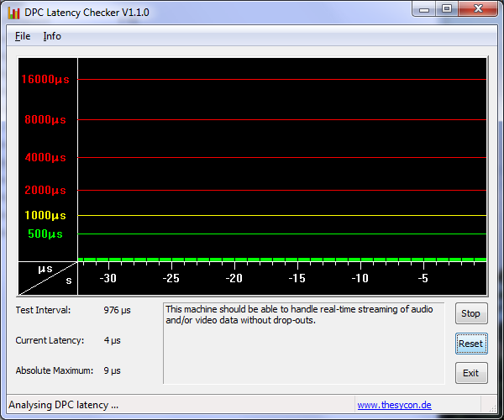Click the green 500µs threshold label

(x=45, y=234)
